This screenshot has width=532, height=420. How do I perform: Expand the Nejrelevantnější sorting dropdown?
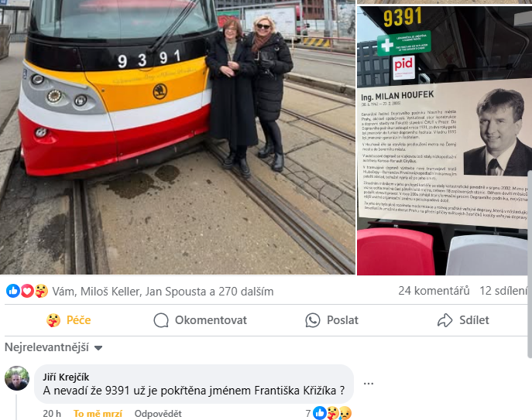click(x=53, y=347)
